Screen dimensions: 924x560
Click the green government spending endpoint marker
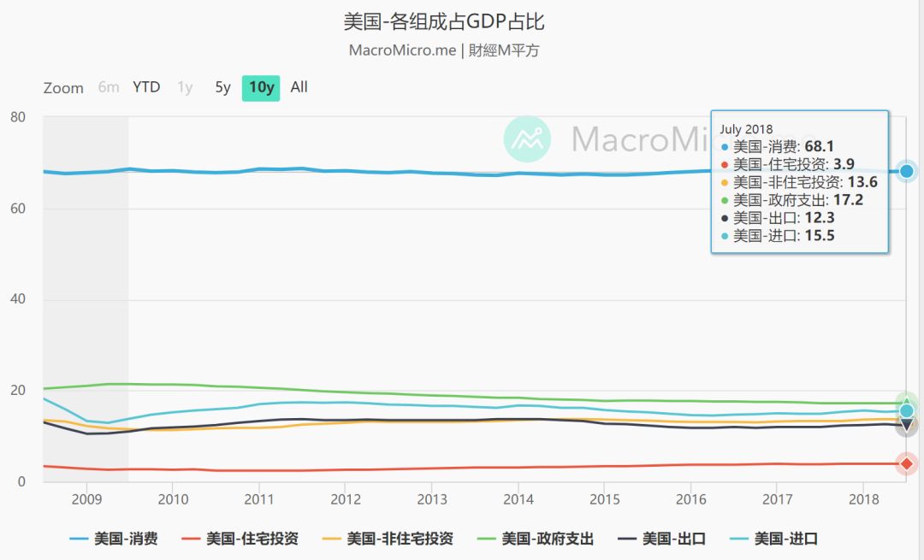[907, 401]
